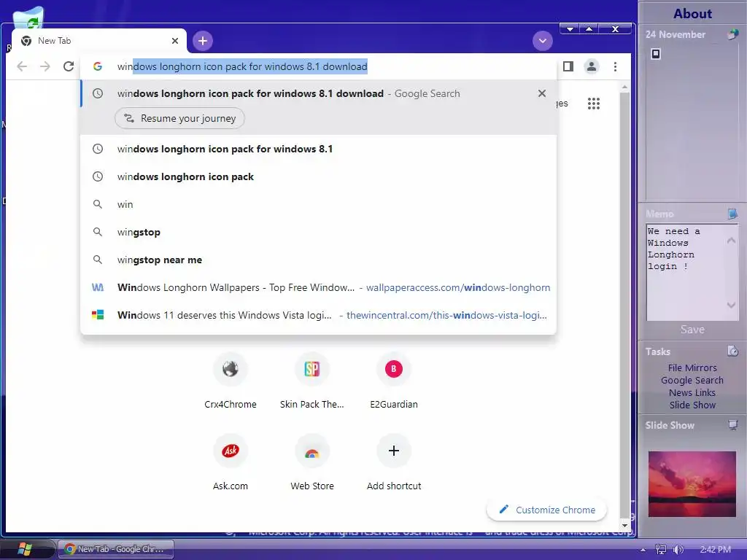Open thewincentral Windows Vista login suggestion
Viewport: 747px width, 560px height.
coord(318,315)
